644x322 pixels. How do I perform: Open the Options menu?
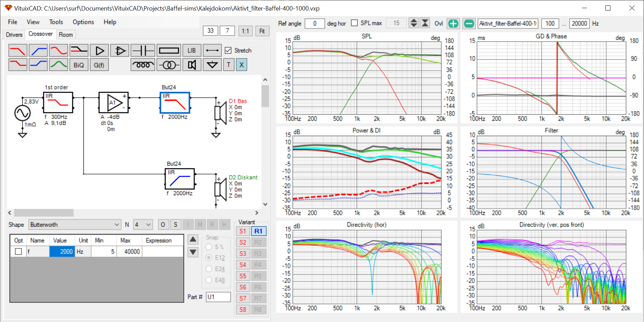pos(83,22)
